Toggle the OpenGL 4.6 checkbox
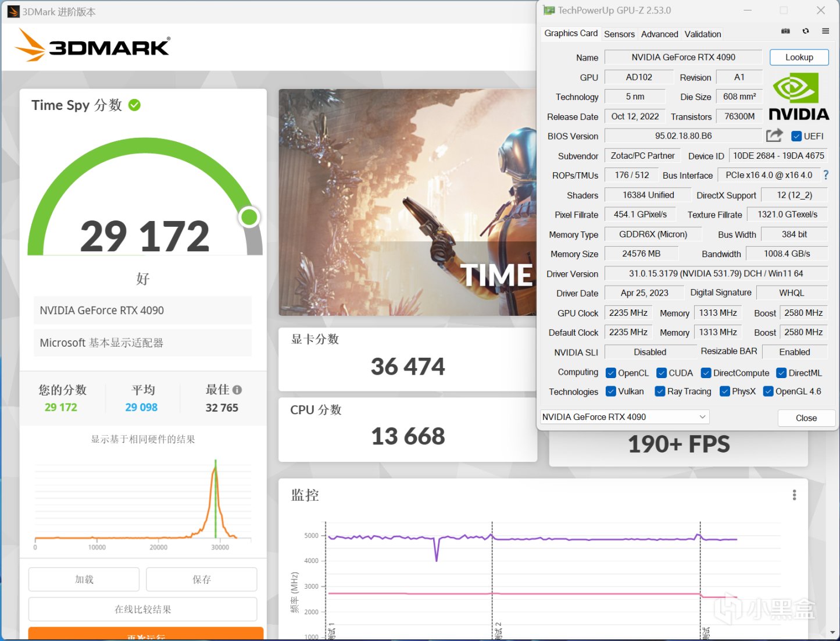Image resolution: width=840 pixels, height=641 pixels. pos(768,391)
